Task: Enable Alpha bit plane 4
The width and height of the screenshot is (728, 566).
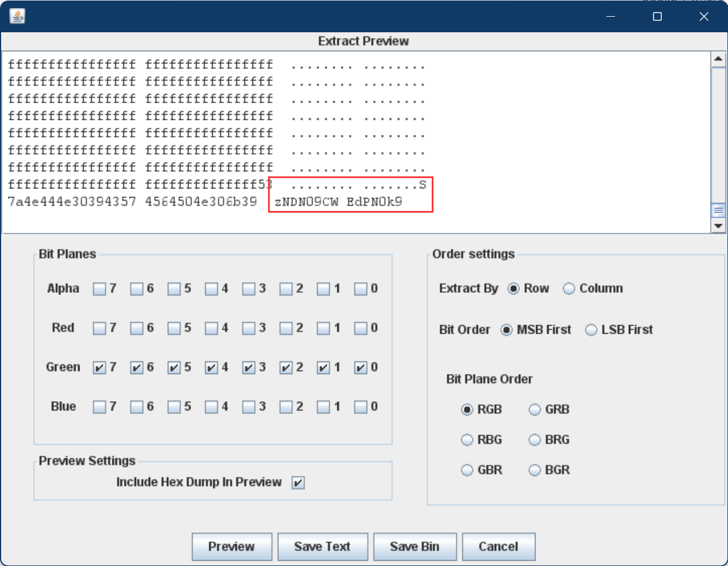Action: pos(212,289)
